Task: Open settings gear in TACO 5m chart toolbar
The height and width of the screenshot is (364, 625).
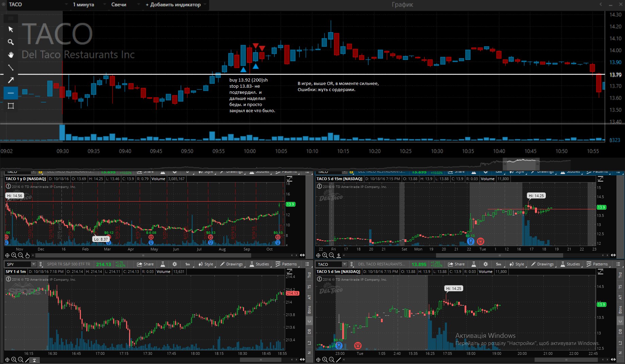Action: [485, 264]
